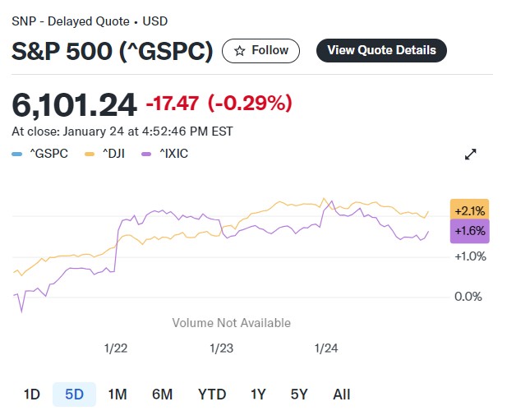This screenshot has height=420, width=507.
Task: Switch chart to 6M range
Action: point(162,394)
